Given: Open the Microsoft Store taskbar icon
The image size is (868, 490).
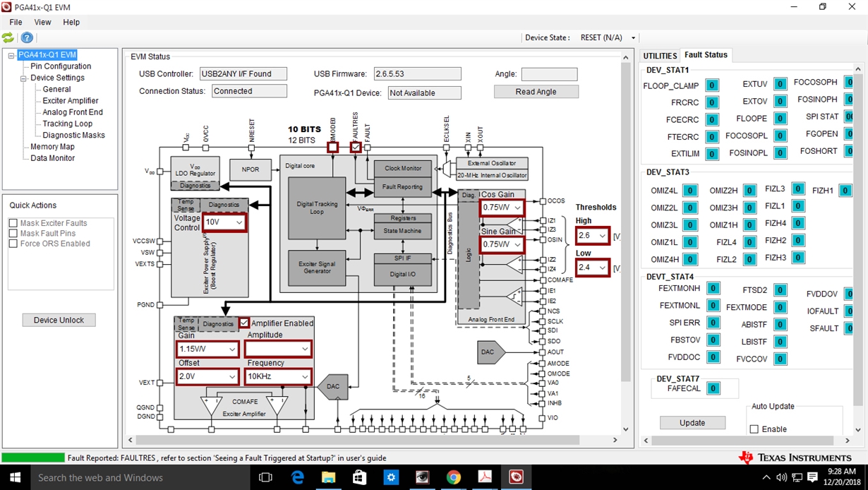Looking at the screenshot, I should click(360, 477).
